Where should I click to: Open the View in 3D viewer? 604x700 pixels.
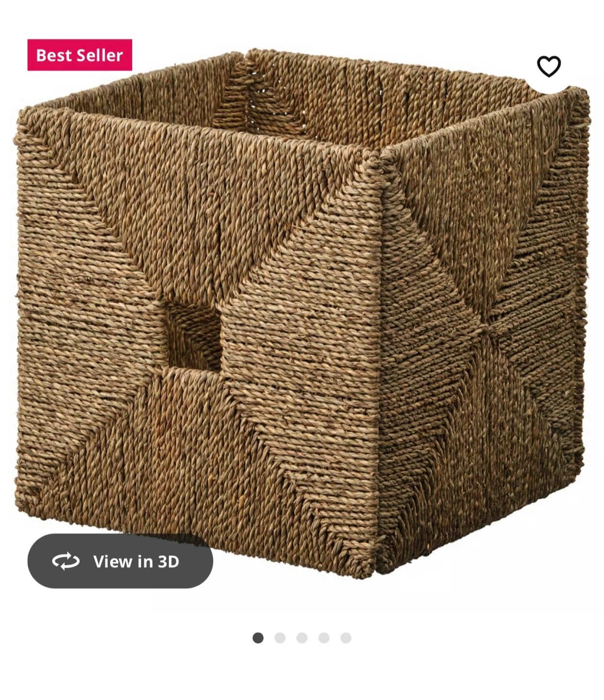[120, 561]
